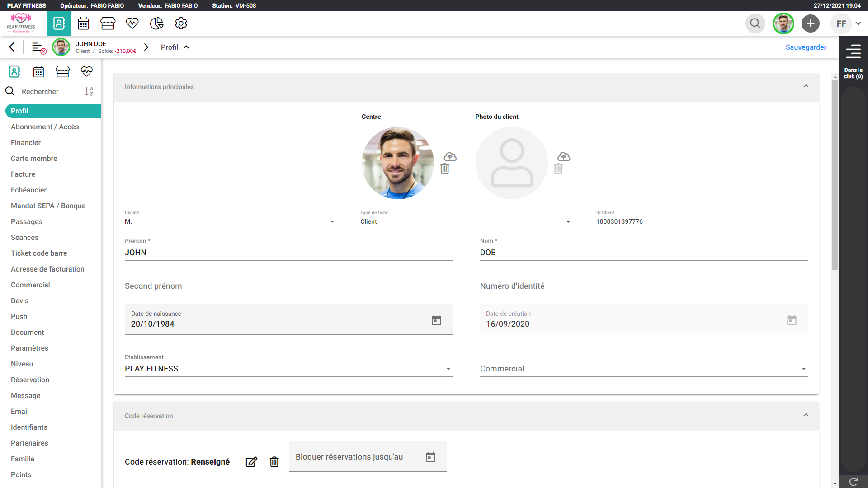Image resolution: width=868 pixels, height=488 pixels.
Task: Expand the FF user menu chevron
Action: [858, 23]
